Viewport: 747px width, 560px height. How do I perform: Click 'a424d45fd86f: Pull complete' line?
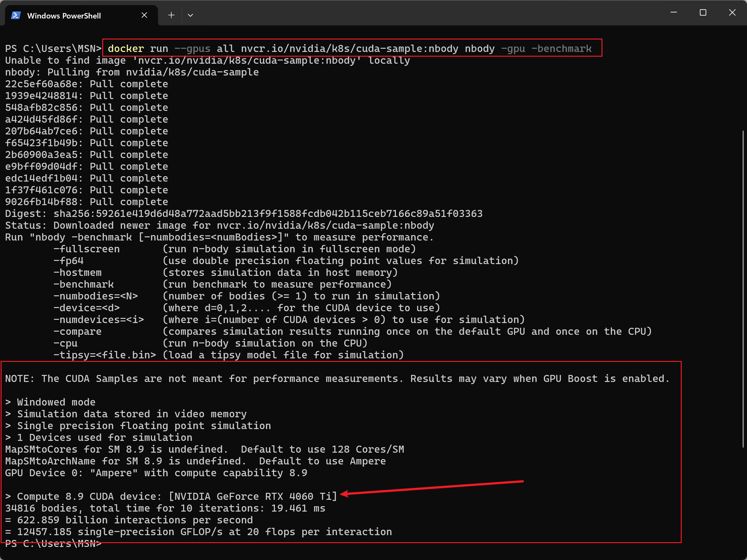pyautogui.click(x=87, y=119)
